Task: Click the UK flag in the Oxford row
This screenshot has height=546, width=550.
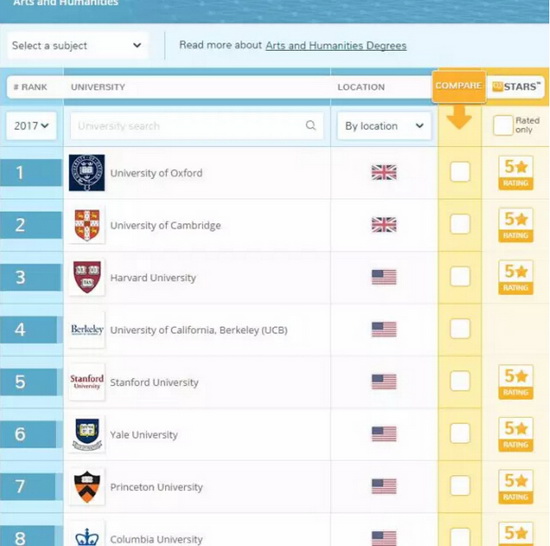Action: [x=384, y=172]
